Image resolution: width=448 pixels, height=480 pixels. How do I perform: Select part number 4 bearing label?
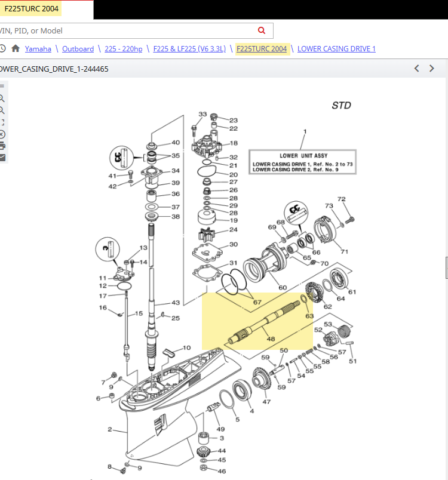point(251,411)
